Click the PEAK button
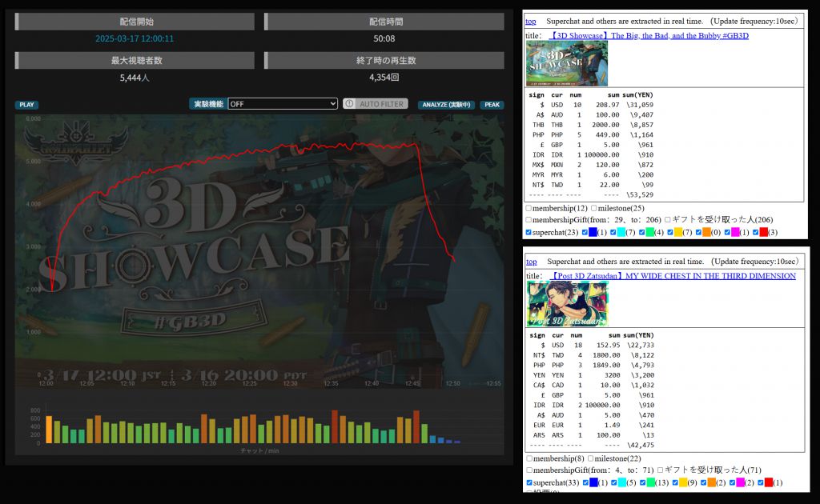The height and width of the screenshot is (504, 820). (492, 105)
